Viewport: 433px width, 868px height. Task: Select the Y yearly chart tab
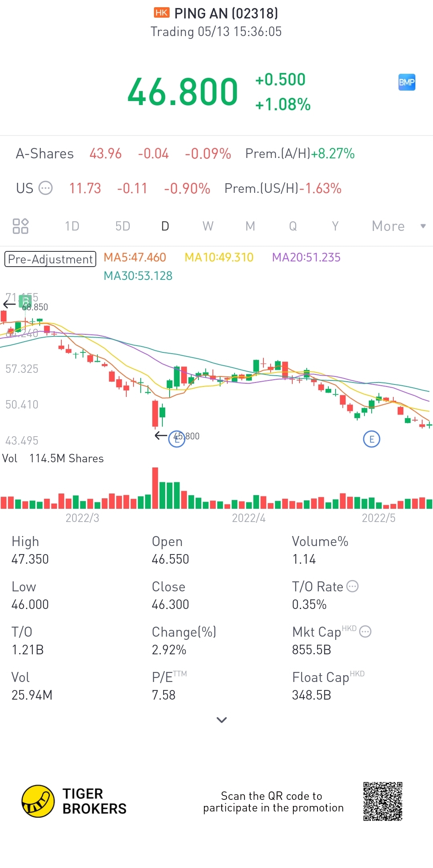[335, 226]
